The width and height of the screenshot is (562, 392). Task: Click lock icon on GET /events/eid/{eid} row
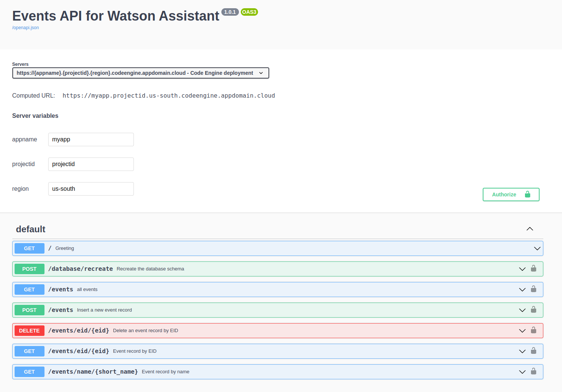[x=534, y=351]
